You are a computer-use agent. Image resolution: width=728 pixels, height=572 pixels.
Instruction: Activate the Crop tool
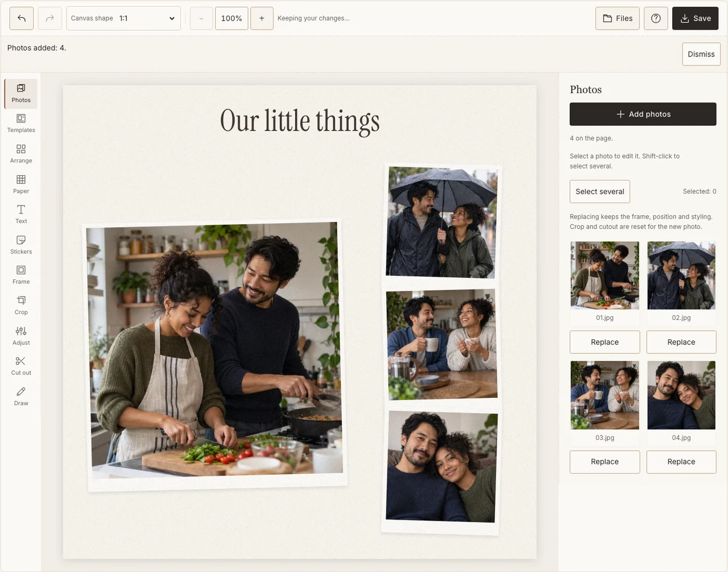coord(21,306)
